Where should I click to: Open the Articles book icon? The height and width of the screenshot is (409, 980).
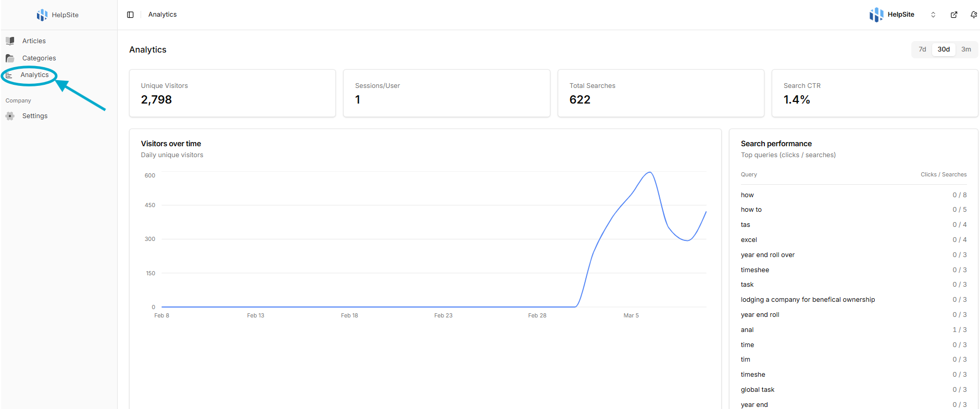click(x=10, y=41)
